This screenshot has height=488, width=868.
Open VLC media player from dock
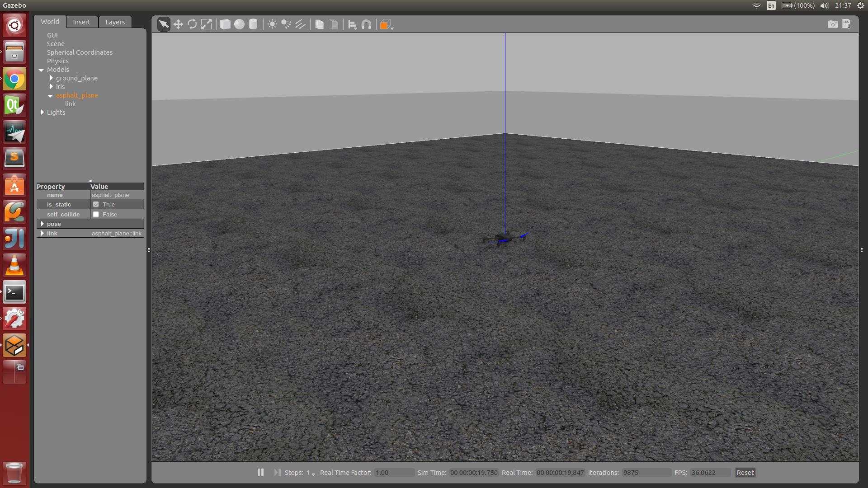14,266
